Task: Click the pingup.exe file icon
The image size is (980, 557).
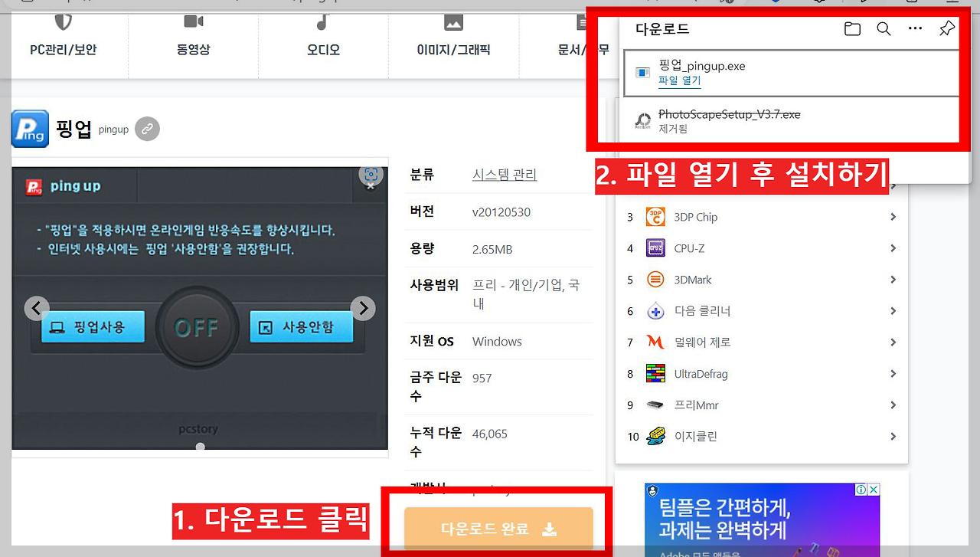Action: point(642,73)
